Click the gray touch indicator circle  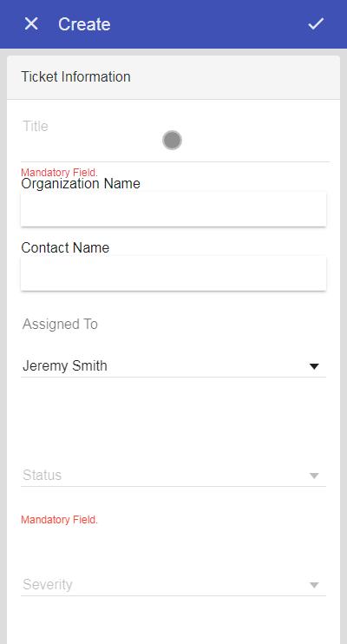click(x=172, y=140)
